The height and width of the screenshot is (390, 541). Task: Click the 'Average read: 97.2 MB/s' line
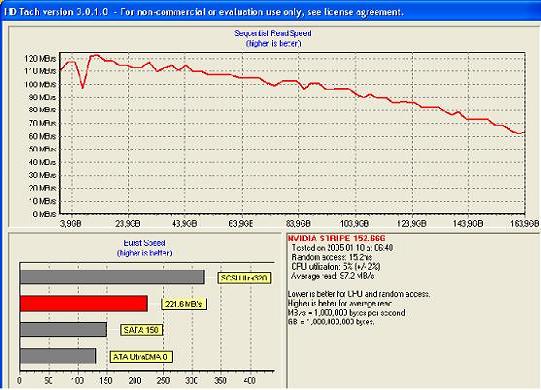tap(333, 276)
